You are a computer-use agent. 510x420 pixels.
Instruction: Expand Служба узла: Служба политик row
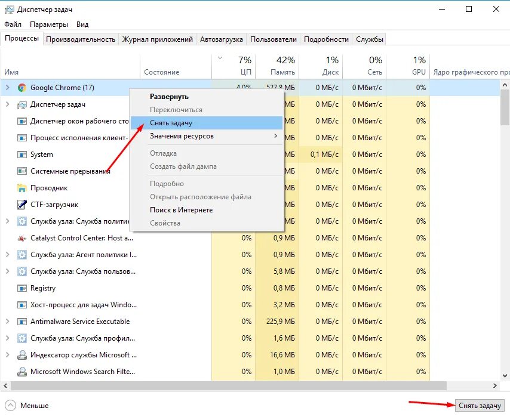click(x=8, y=221)
